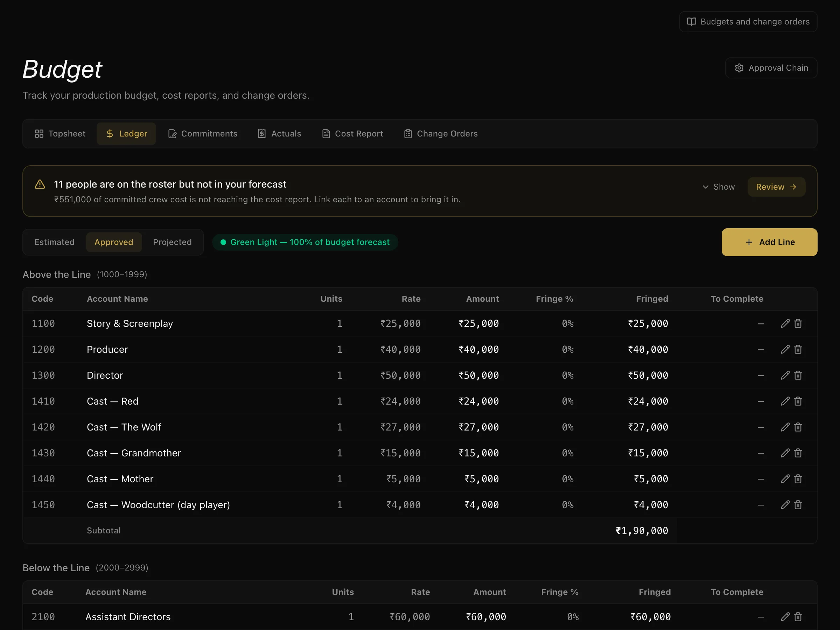Edit the Cast — The Wolf line
The width and height of the screenshot is (840, 630).
pyautogui.click(x=785, y=427)
